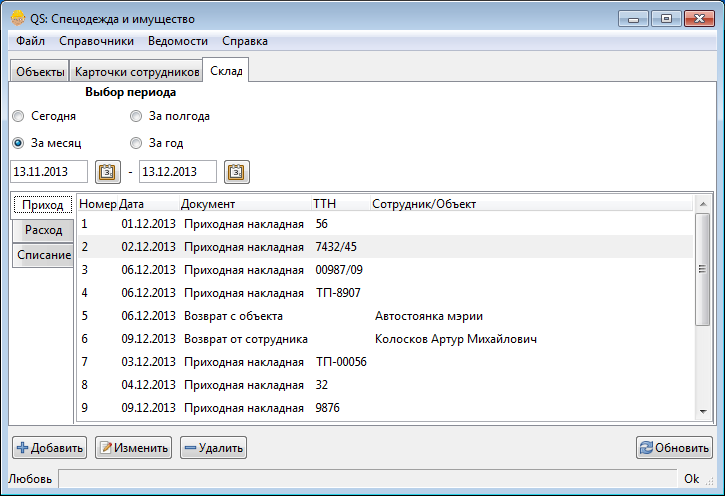Viewport: 725px width, 496px height.
Task: Switch to the Объекты tab
Action: click(40, 72)
